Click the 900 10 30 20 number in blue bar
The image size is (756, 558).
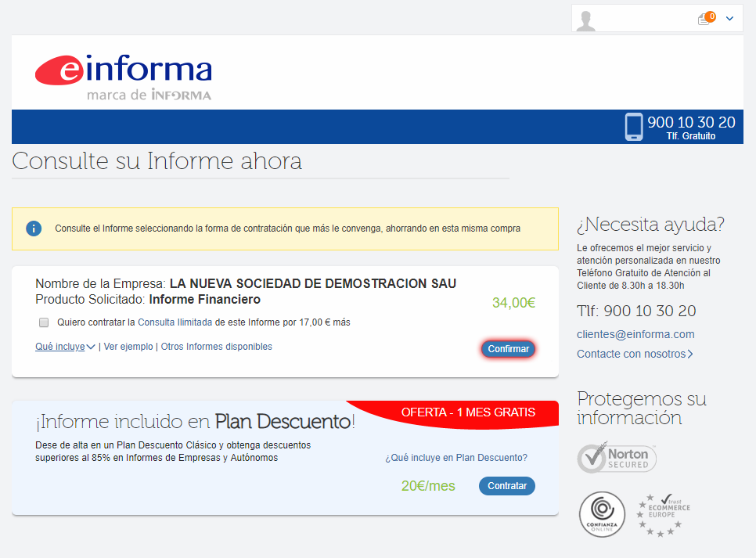coord(691,122)
